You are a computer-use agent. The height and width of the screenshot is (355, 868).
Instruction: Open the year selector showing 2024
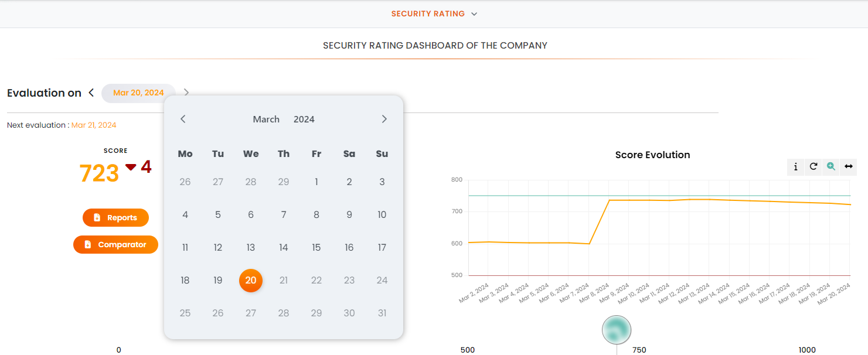[304, 120]
